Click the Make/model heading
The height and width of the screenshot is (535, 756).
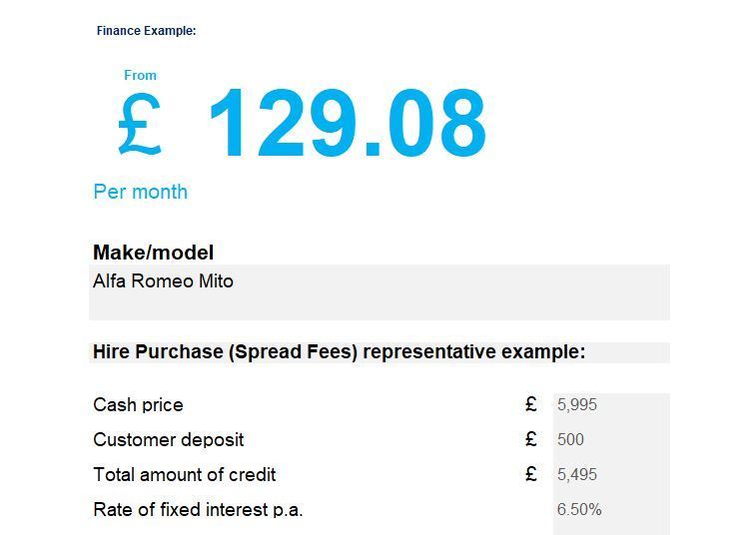[x=154, y=253]
